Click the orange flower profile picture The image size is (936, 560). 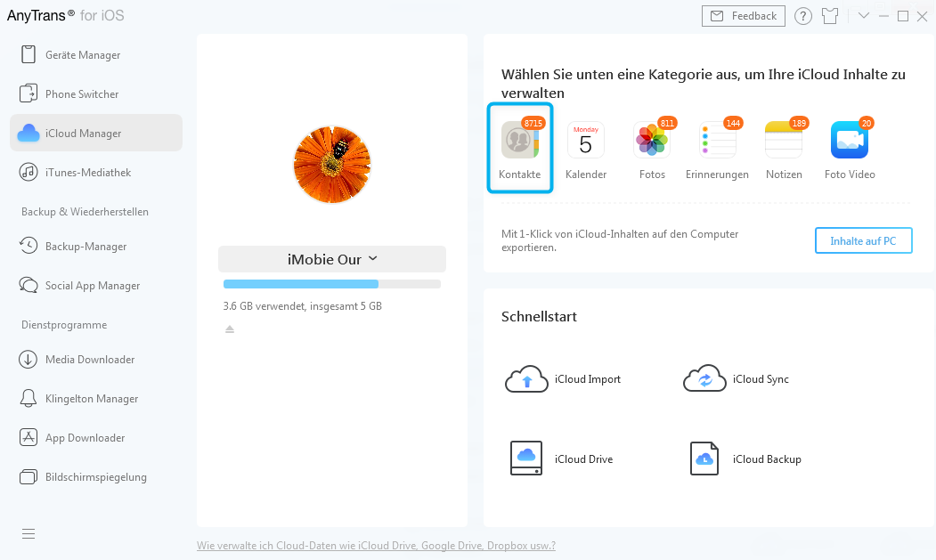pyautogui.click(x=332, y=164)
